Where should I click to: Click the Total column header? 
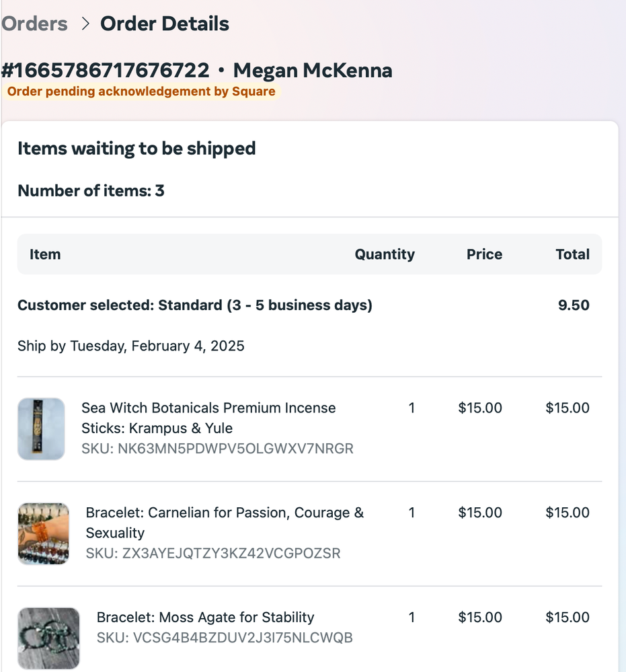(572, 254)
